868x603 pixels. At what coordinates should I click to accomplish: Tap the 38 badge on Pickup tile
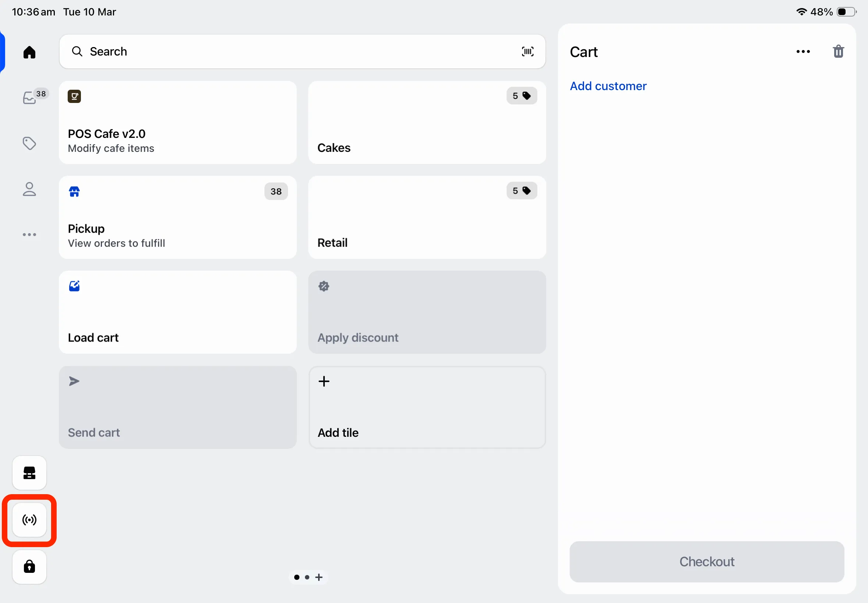tap(276, 191)
